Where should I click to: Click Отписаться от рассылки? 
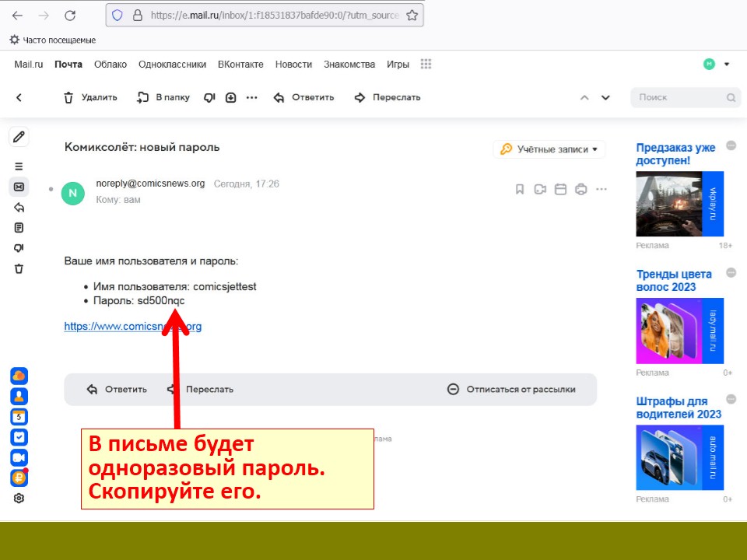512,390
